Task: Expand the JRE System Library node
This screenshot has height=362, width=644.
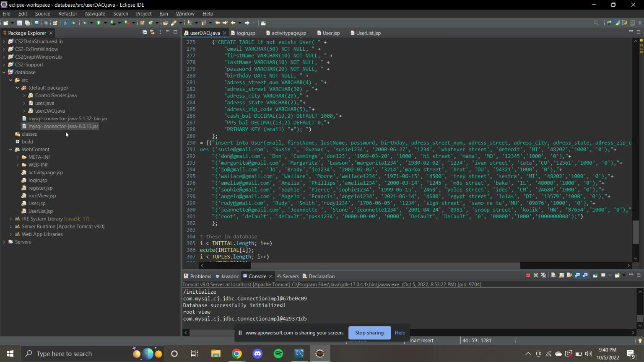Action: click(11, 219)
